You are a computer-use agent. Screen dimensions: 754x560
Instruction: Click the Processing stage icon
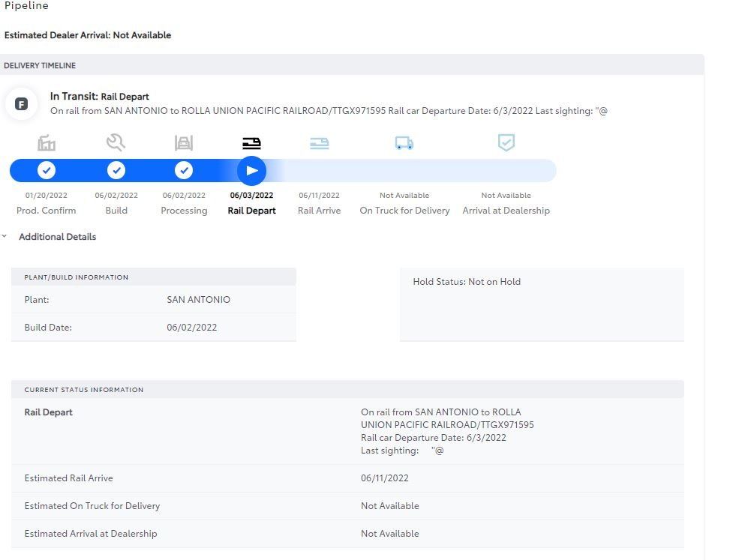(x=184, y=142)
